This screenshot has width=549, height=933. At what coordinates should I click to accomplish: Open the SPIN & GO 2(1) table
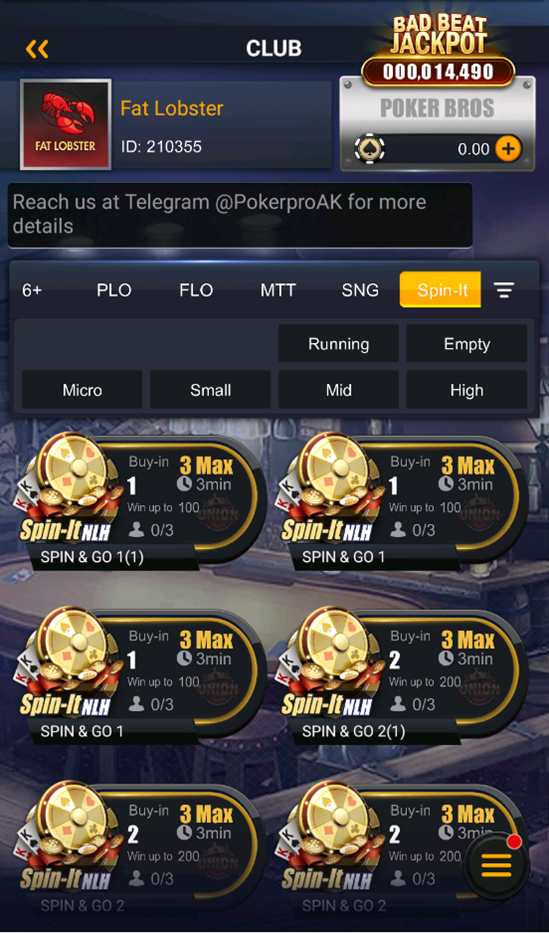point(401,675)
